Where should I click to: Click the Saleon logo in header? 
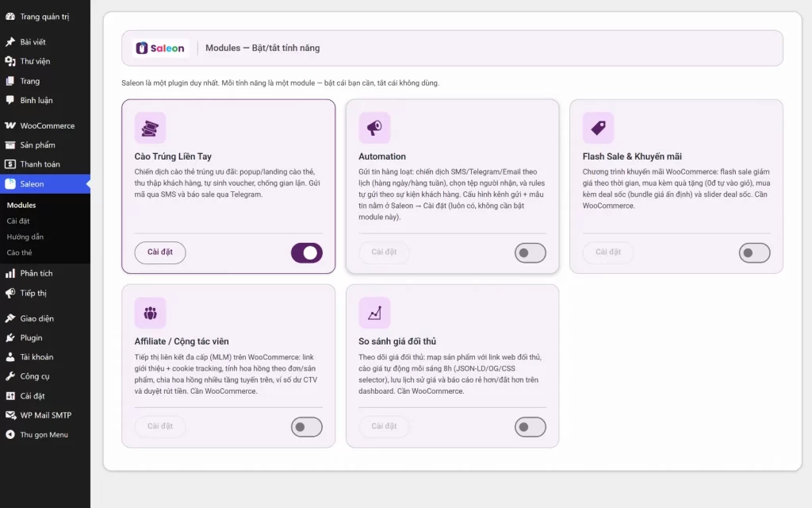(160, 48)
